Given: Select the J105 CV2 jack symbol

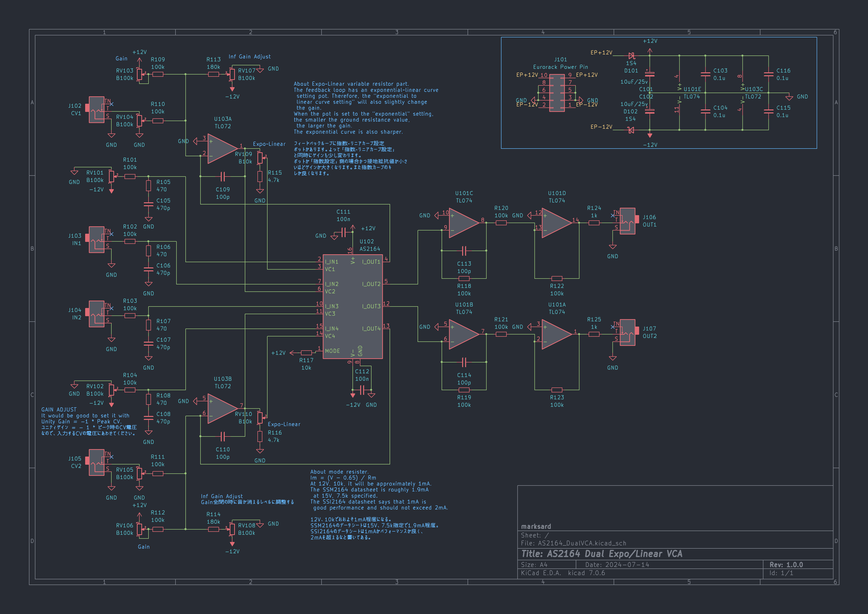Looking at the screenshot, I should pos(96,462).
